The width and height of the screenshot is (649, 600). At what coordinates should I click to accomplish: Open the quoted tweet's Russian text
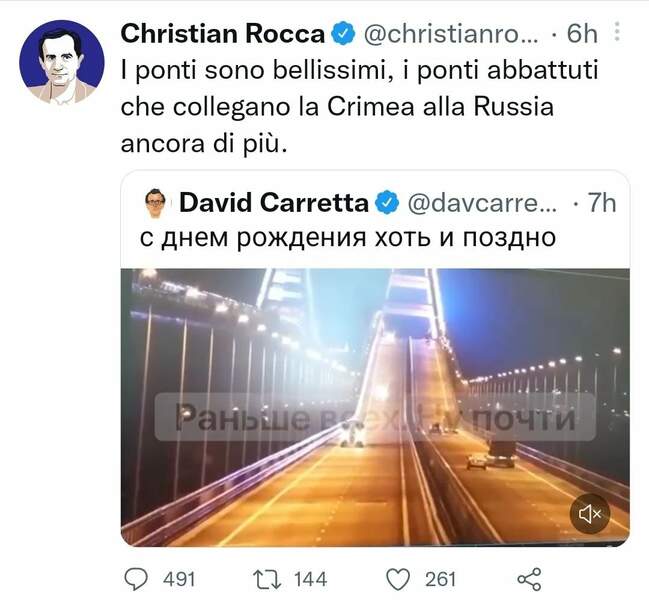click(x=343, y=239)
